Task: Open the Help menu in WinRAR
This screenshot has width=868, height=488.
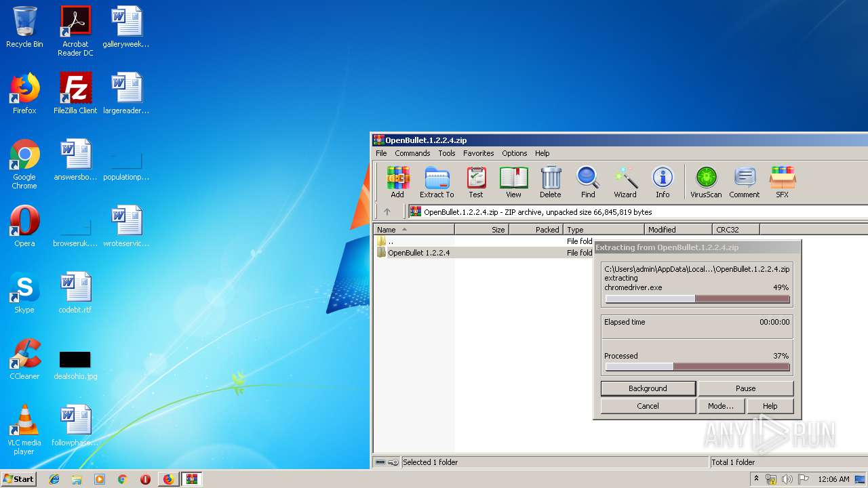Action: (542, 153)
